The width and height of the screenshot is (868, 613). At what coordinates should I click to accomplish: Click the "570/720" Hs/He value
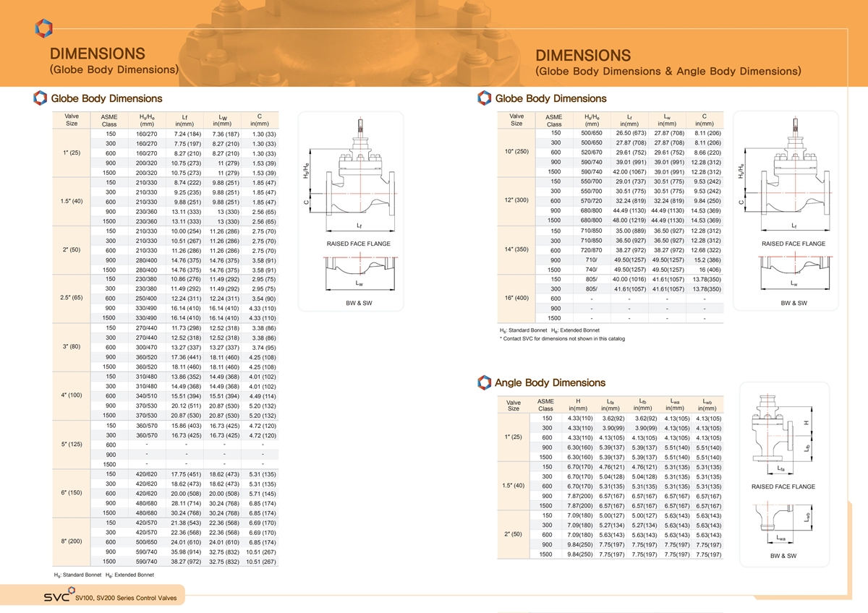pyautogui.click(x=592, y=201)
